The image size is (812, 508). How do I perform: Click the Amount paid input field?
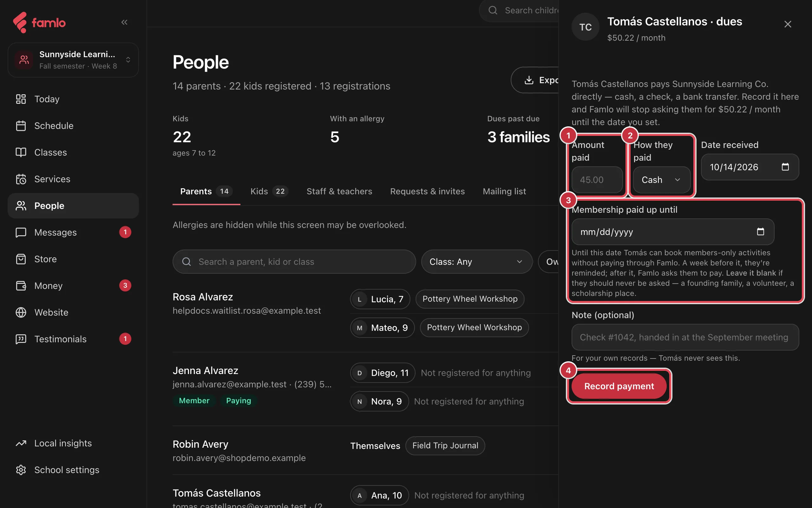click(x=597, y=180)
